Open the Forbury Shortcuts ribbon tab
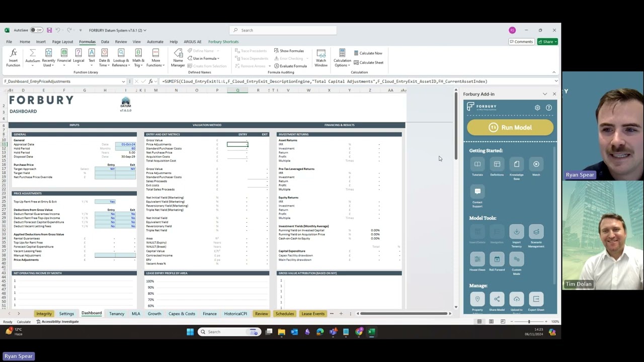 pyautogui.click(x=223, y=42)
